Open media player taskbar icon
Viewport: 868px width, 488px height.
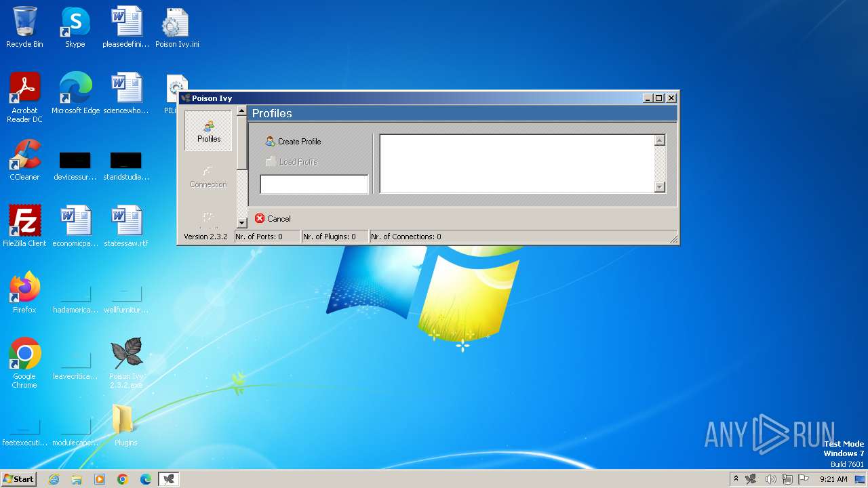(x=100, y=479)
